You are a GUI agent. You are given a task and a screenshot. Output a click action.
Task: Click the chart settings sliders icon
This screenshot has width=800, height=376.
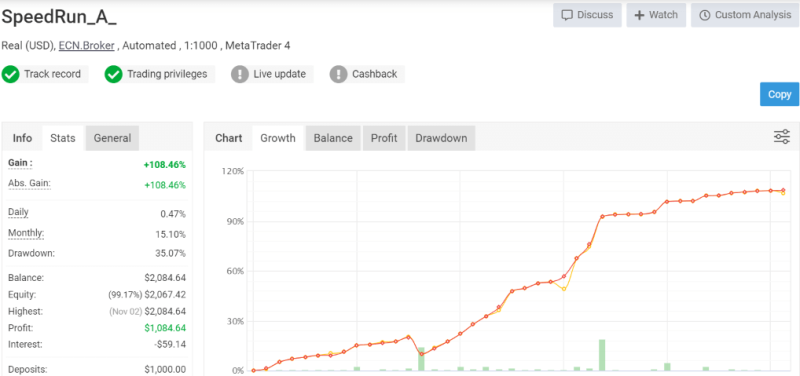782,137
